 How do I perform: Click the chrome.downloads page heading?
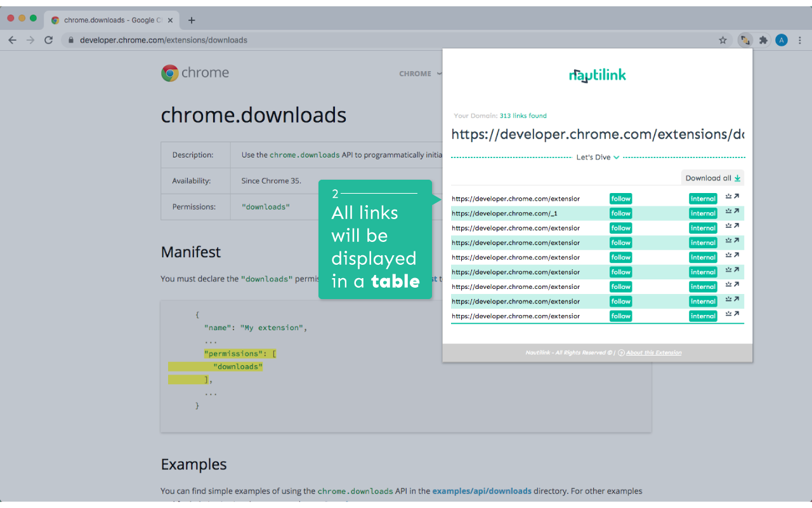[x=254, y=115]
